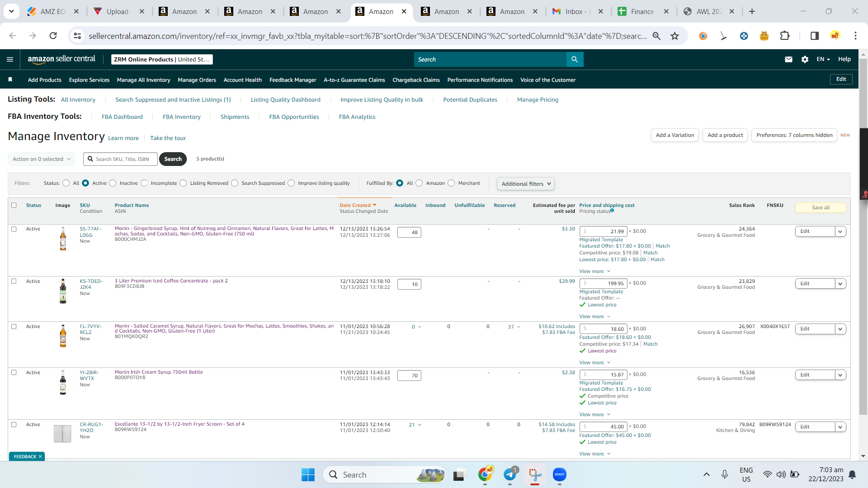Click the Save all button

point(821,207)
